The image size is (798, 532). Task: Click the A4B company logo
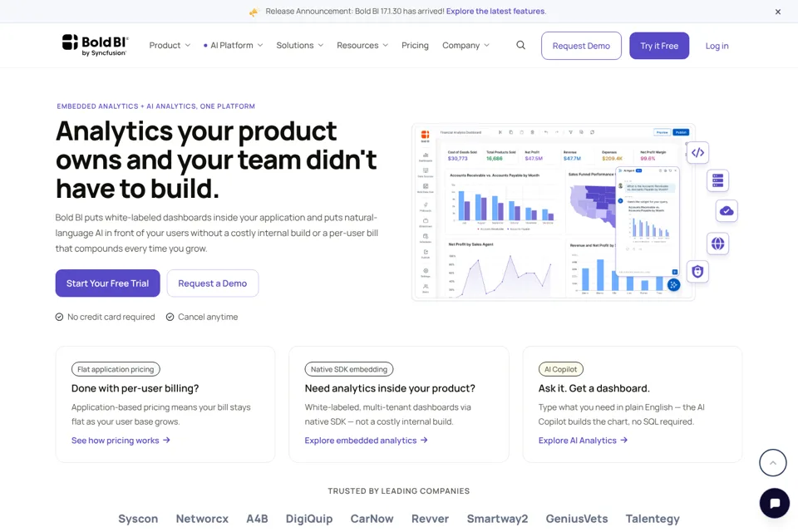pyautogui.click(x=257, y=519)
